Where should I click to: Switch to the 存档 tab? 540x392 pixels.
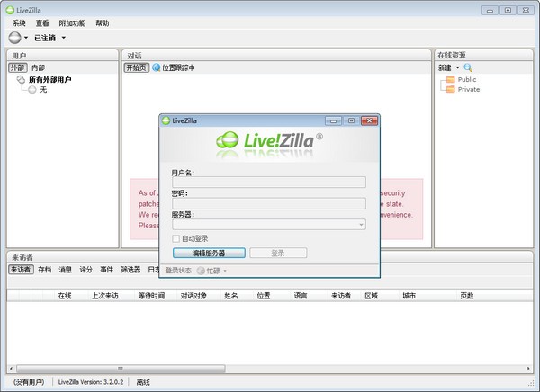click(x=44, y=269)
